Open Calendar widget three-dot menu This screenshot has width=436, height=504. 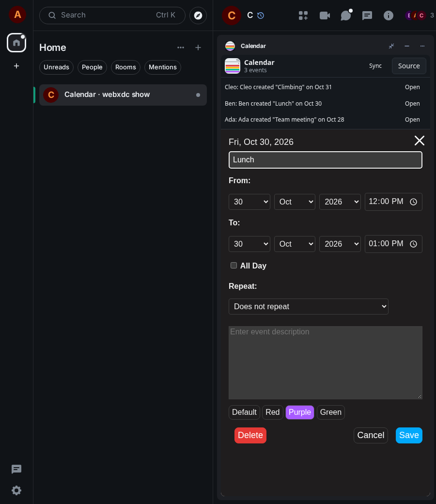pos(422,46)
